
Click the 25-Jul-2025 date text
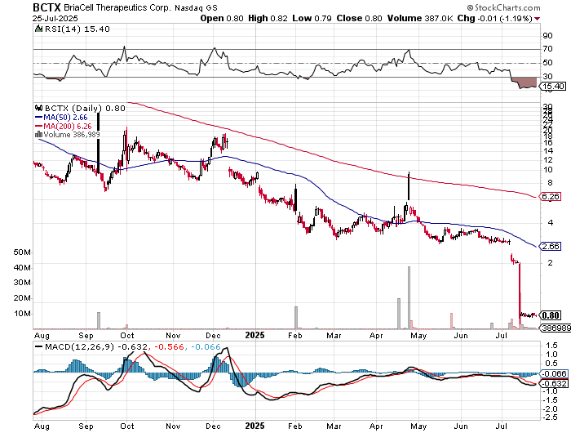point(55,18)
